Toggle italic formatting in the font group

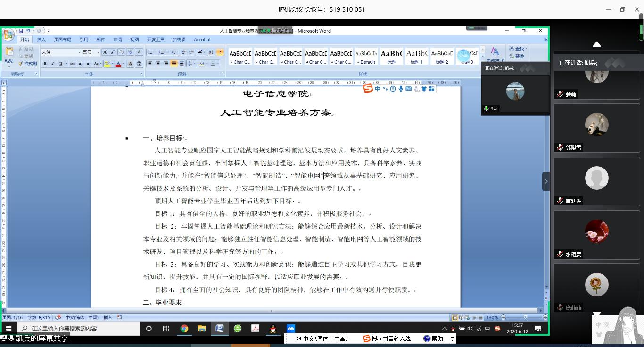53,64
